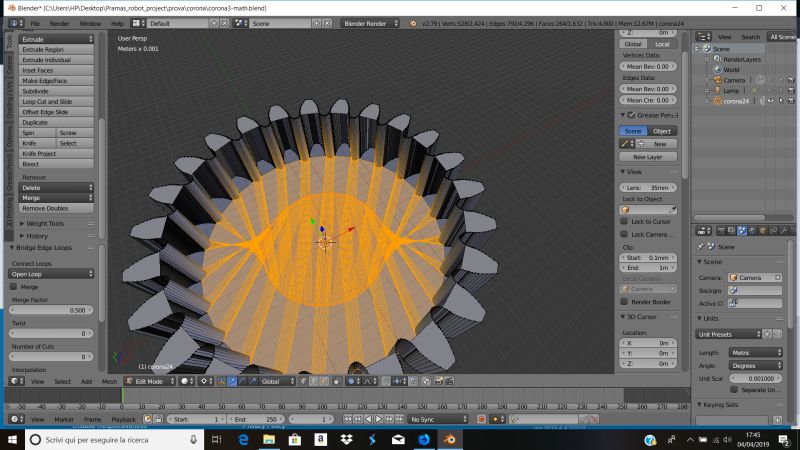Open Playback menu in timeline header

(123, 419)
